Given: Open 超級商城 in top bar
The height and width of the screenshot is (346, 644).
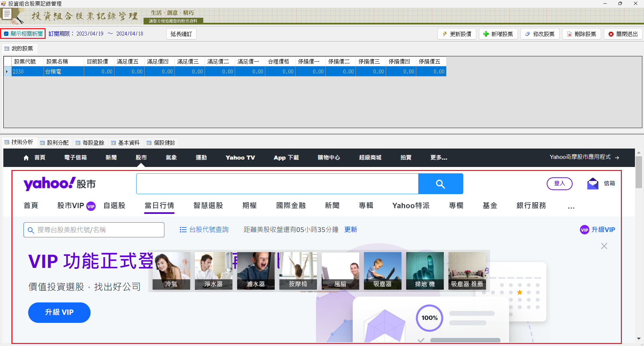Looking at the screenshot, I should coord(370,158).
